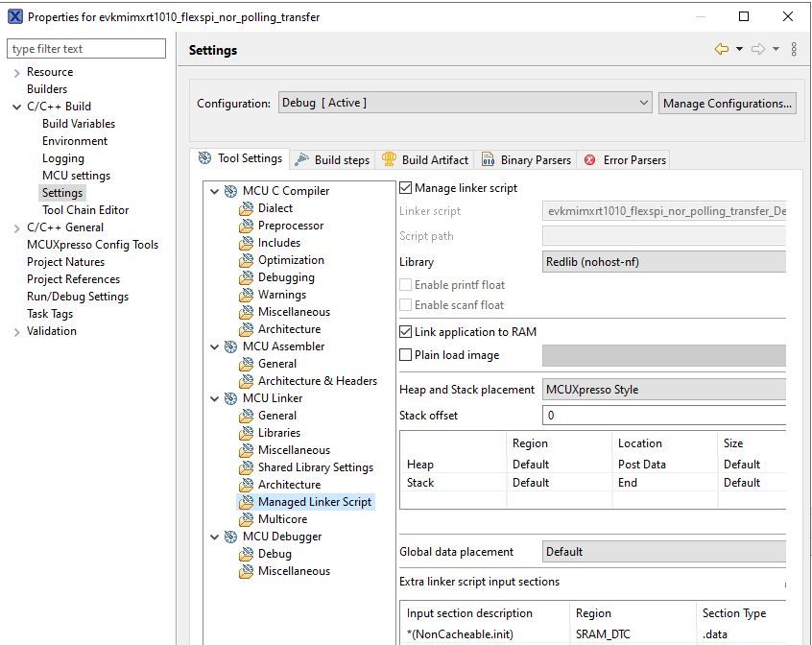Click the back navigation arrow icon
The width and height of the screenshot is (812, 645).
[x=721, y=50]
